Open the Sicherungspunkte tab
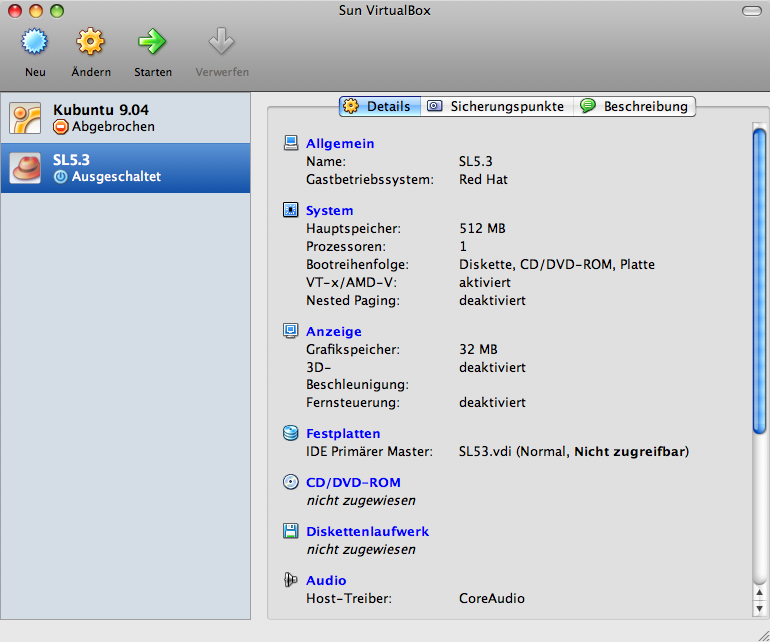This screenshot has width=770, height=642. point(497,106)
